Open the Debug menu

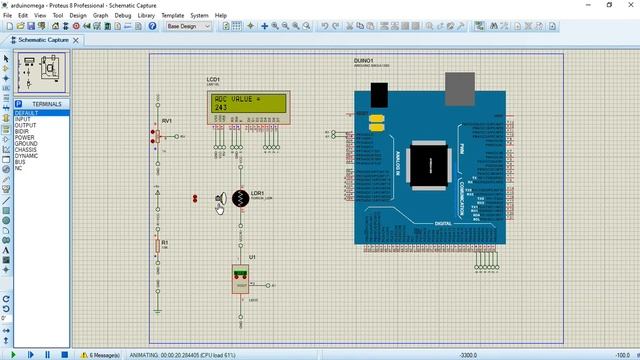click(x=123, y=16)
